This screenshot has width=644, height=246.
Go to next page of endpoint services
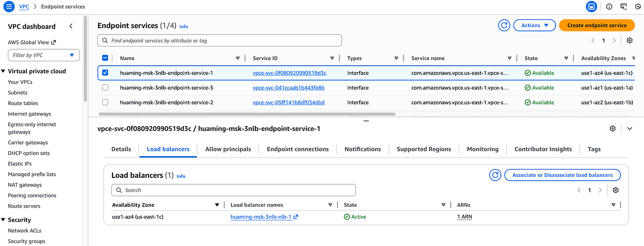614,41
